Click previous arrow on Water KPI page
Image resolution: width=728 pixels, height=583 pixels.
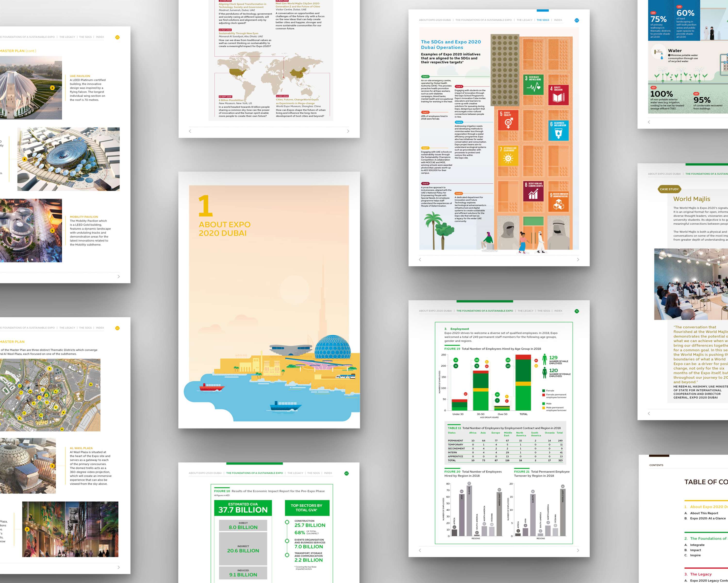tap(649, 122)
